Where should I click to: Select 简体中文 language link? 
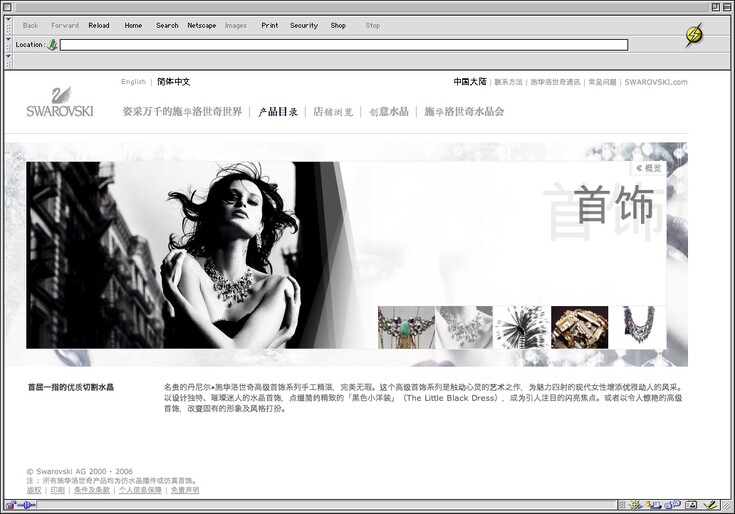click(x=173, y=82)
